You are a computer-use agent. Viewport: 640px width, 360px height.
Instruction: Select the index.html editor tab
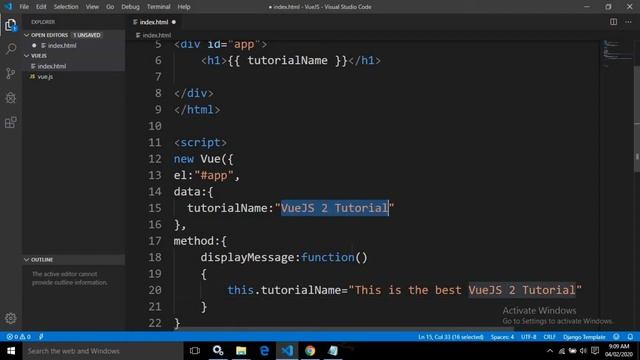tap(154, 22)
